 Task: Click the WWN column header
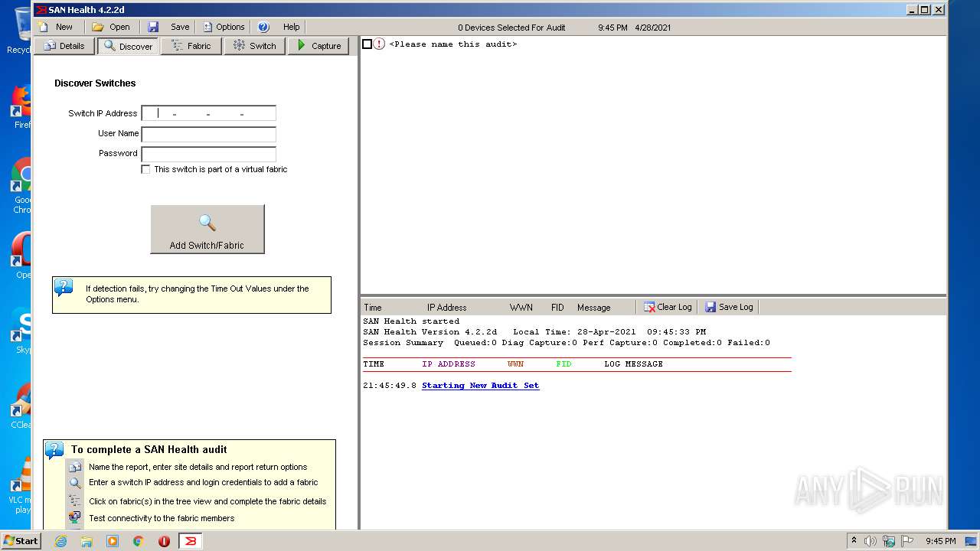pyautogui.click(x=521, y=308)
